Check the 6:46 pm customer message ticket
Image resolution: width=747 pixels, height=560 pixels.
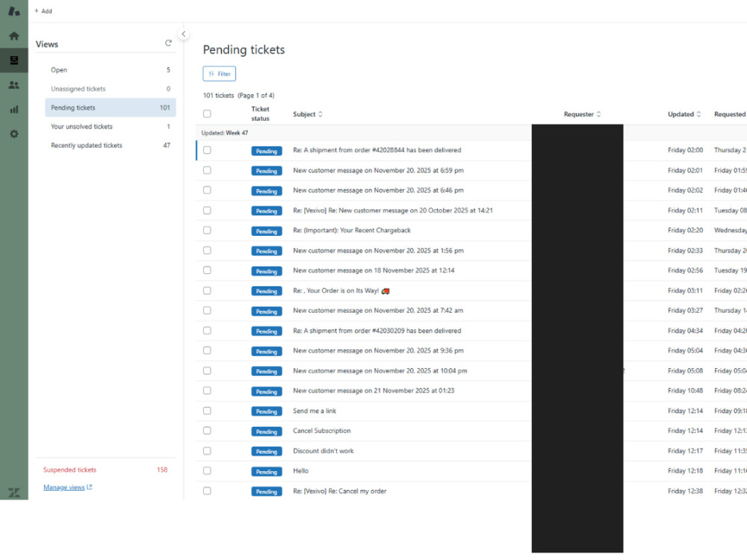coord(207,190)
